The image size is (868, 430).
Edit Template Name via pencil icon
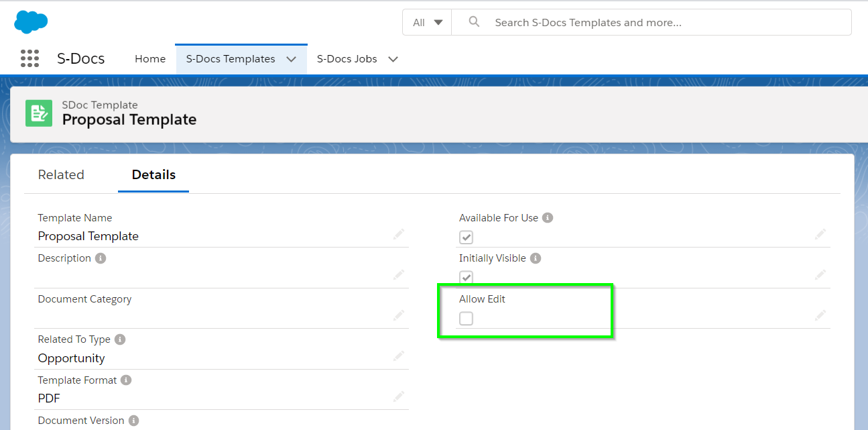click(399, 234)
